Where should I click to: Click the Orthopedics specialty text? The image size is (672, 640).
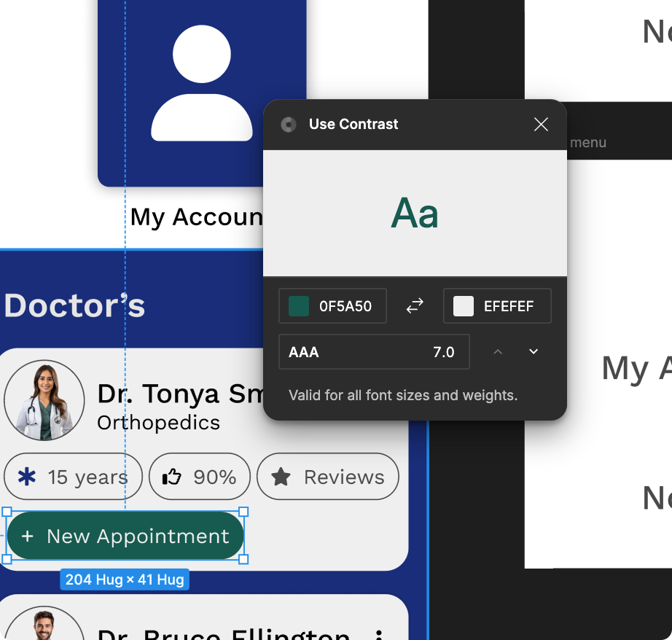click(159, 423)
